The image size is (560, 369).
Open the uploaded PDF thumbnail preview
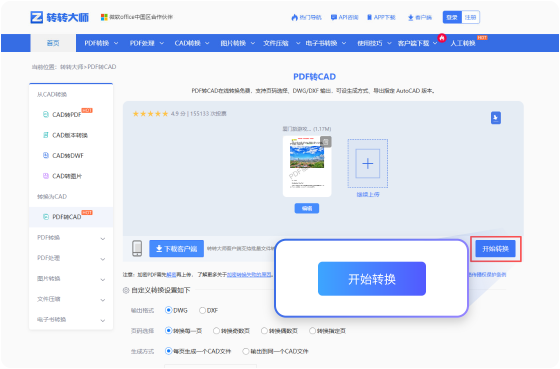(307, 166)
